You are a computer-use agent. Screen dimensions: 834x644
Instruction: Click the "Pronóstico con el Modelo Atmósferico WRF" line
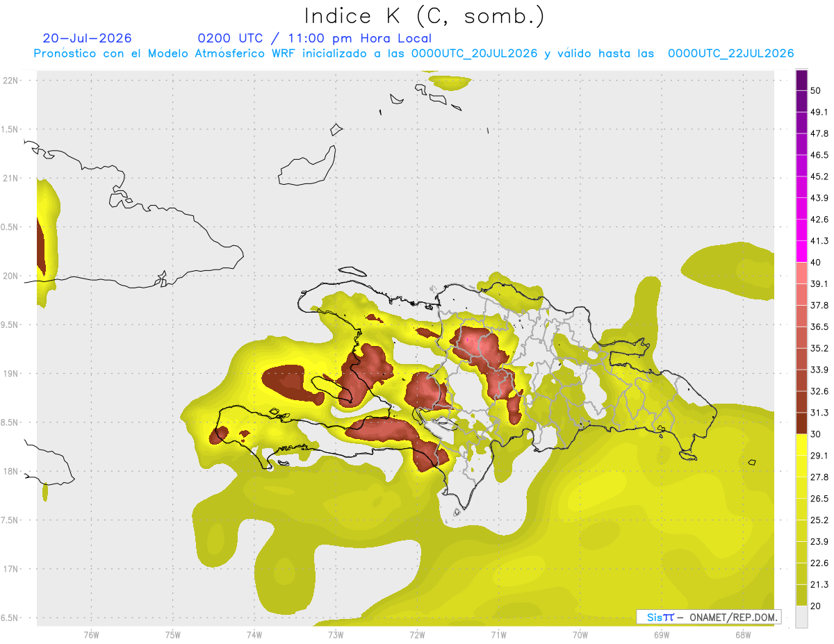tap(414, 53)
